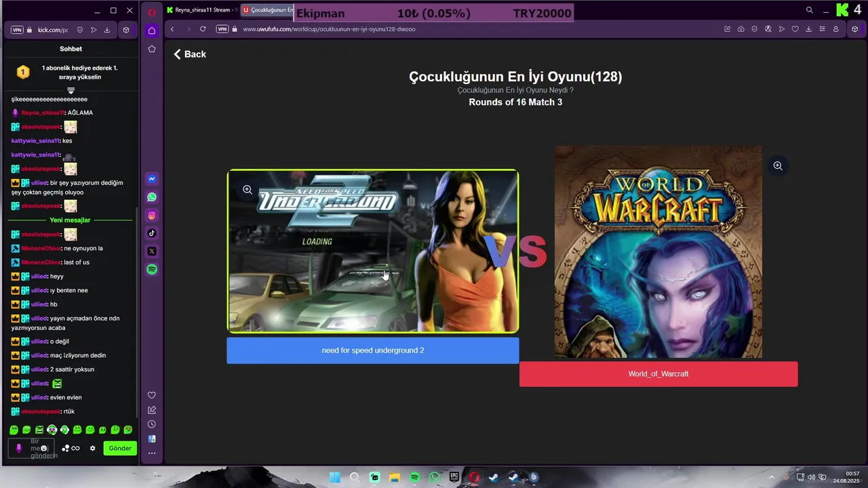
Task: Send chat message with Gönder button
Action: 120,448
